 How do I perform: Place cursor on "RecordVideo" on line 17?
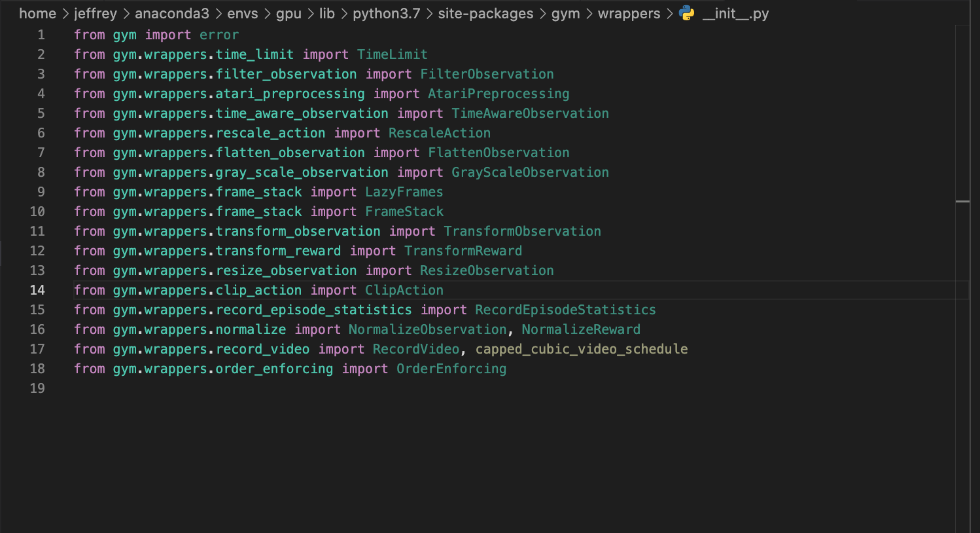(415, 349)
